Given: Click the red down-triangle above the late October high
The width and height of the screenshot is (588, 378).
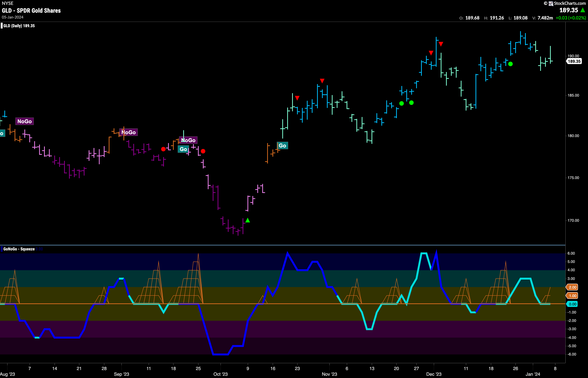Looking at the screenshot, I should pyautogui.click(x=322, y=81).
